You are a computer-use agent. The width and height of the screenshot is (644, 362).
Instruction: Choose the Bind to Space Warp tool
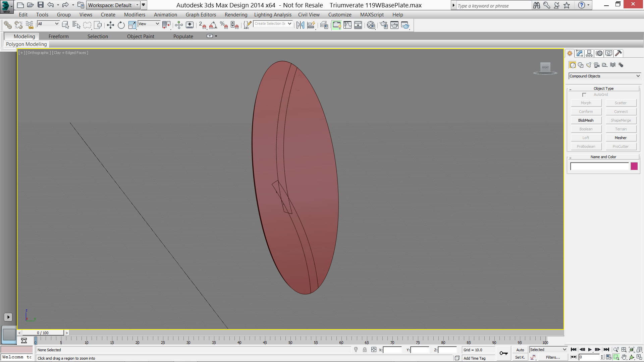pos(30,25)
